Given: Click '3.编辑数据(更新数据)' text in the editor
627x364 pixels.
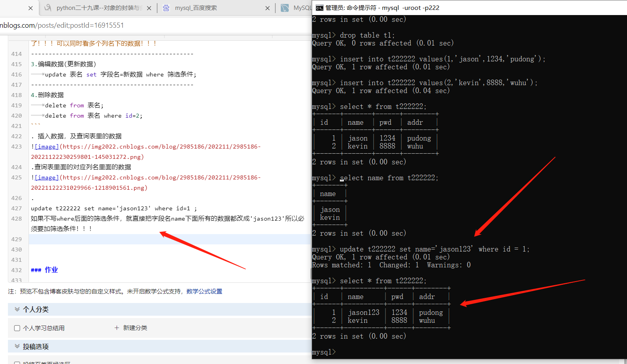Looking at the screenshot, I should click(x=63, y=64).
